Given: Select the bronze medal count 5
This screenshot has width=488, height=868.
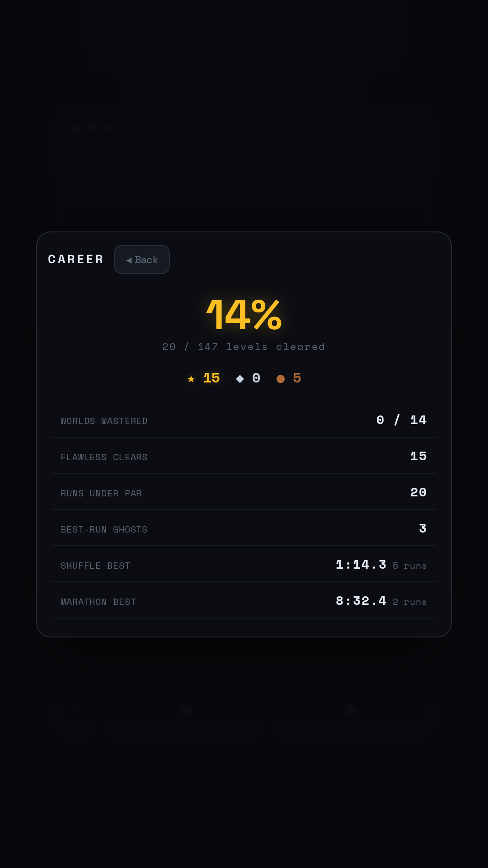Looking at the screenshot, I should (x=297, y=378).
